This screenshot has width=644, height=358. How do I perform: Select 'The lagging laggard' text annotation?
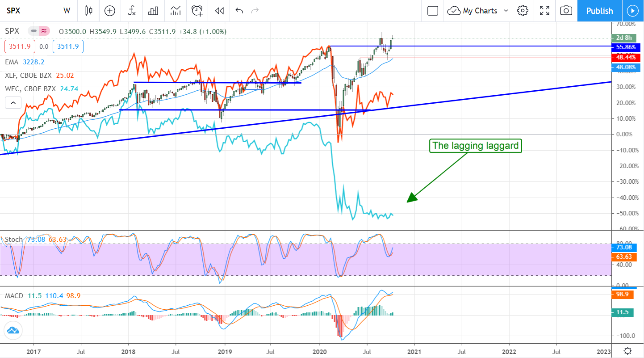[476, 146]
